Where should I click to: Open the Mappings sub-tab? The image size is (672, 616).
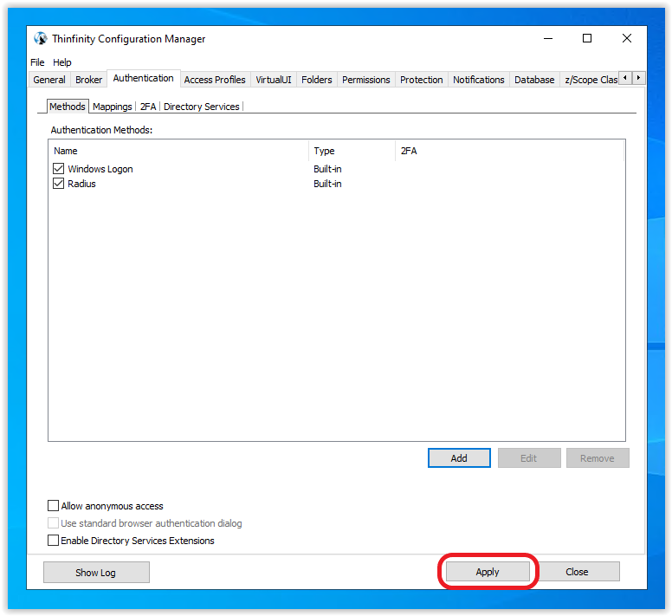pos(113,107)
